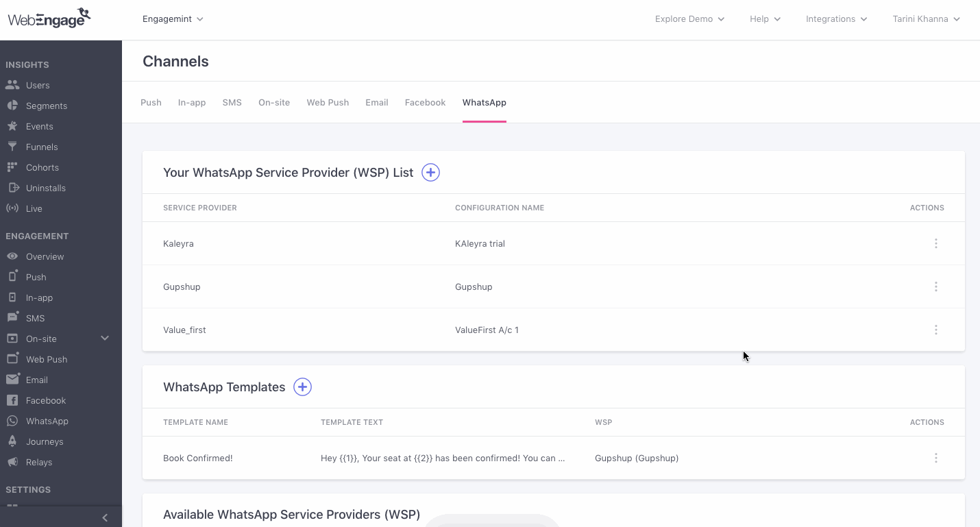Screen dimensions: 980x527
Task: Click the Users icon in sidebar
Action: point(12,85)
